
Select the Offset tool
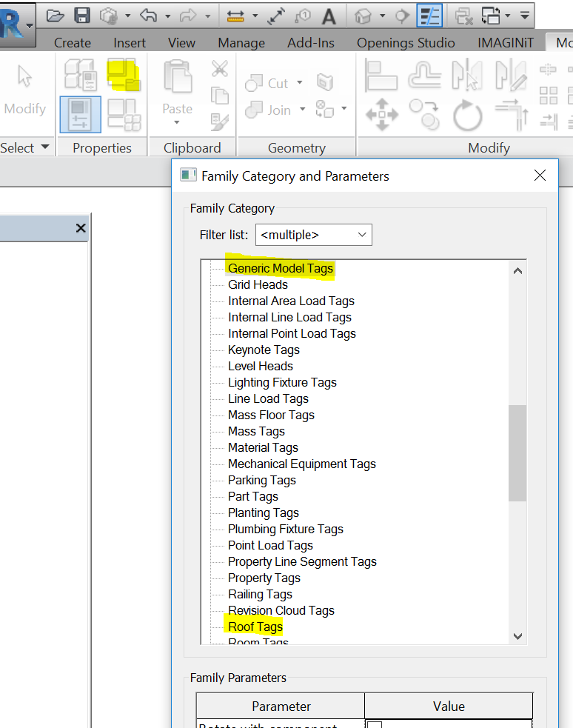424,74
